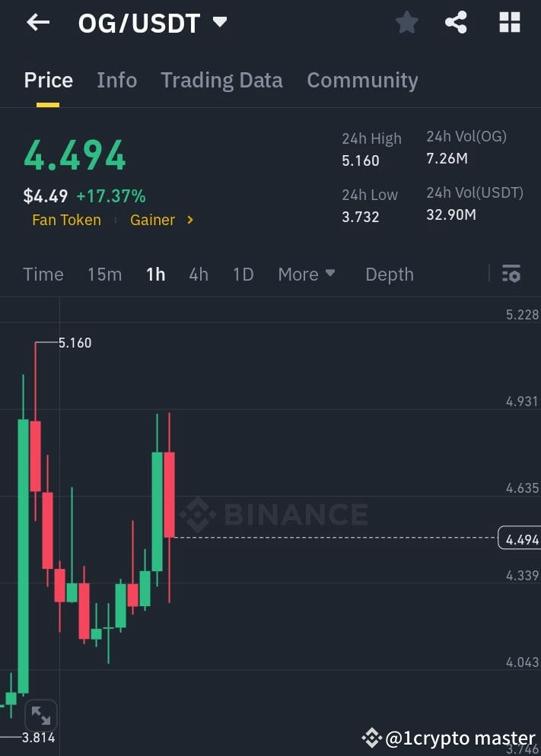
Task: Select the Price tab
Action: [48, 80]
